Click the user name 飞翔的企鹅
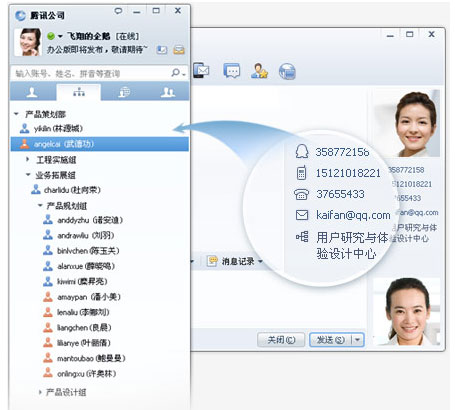 88,36
